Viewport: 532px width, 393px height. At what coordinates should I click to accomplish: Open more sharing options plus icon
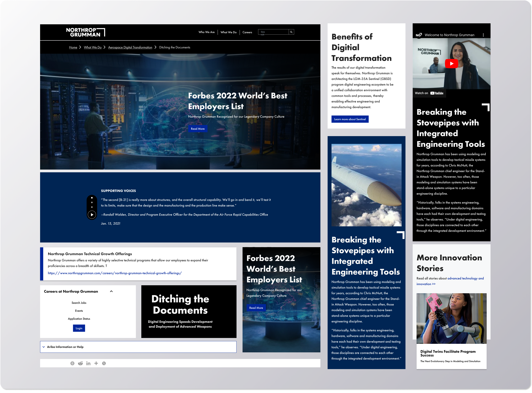(x=96, y=363)
